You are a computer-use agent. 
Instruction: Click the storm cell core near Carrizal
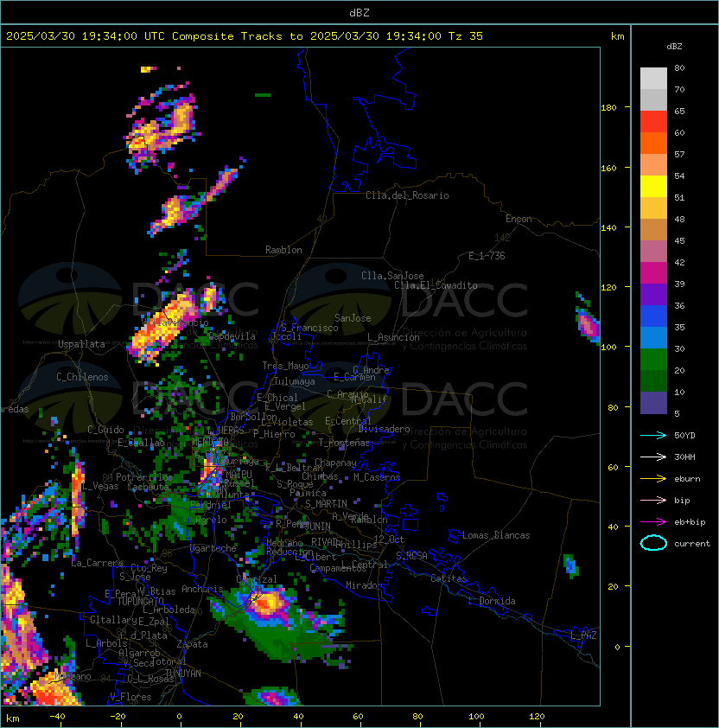click(x=267, y=603)
